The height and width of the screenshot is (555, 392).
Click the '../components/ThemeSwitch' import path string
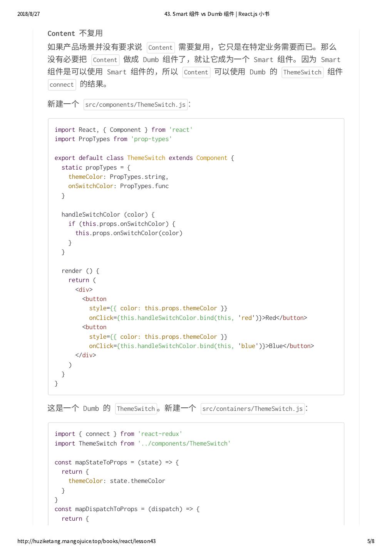184,444
